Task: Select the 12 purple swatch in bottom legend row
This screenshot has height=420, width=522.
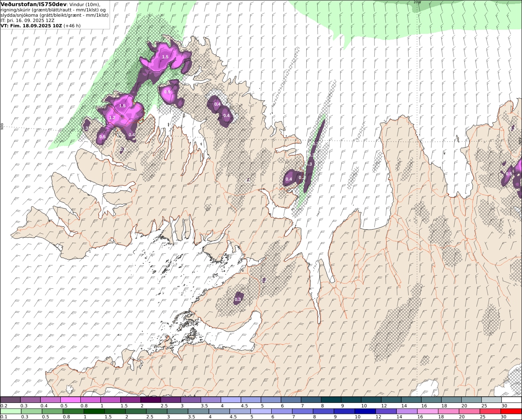Action: (x=386, y=411)
